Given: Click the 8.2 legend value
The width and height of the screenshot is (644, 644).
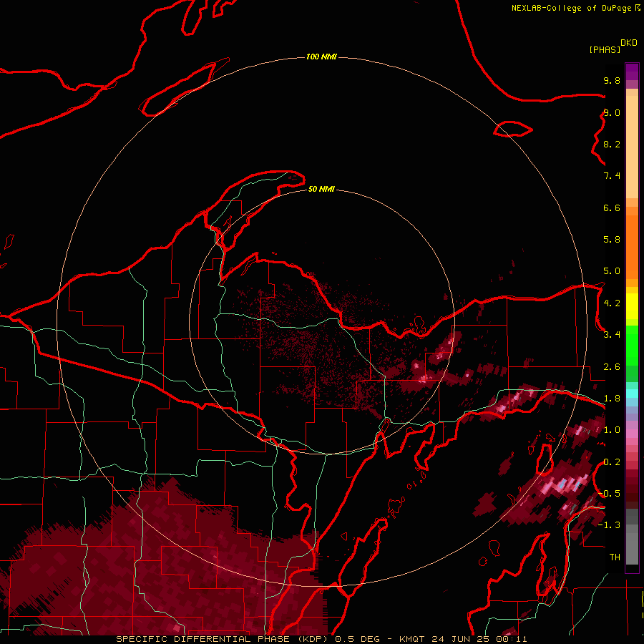Looking at the screenshot, I should tap(612, 144).
